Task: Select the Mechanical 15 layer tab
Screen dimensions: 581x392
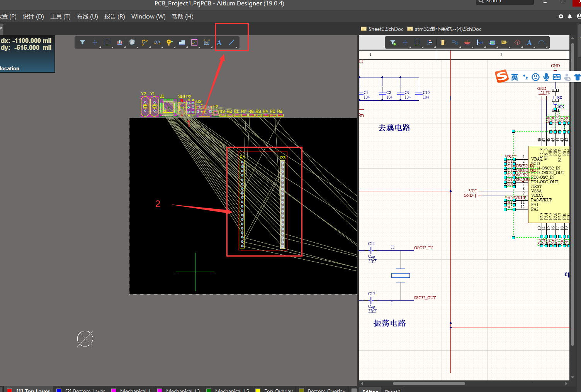Action: point(228,390)
